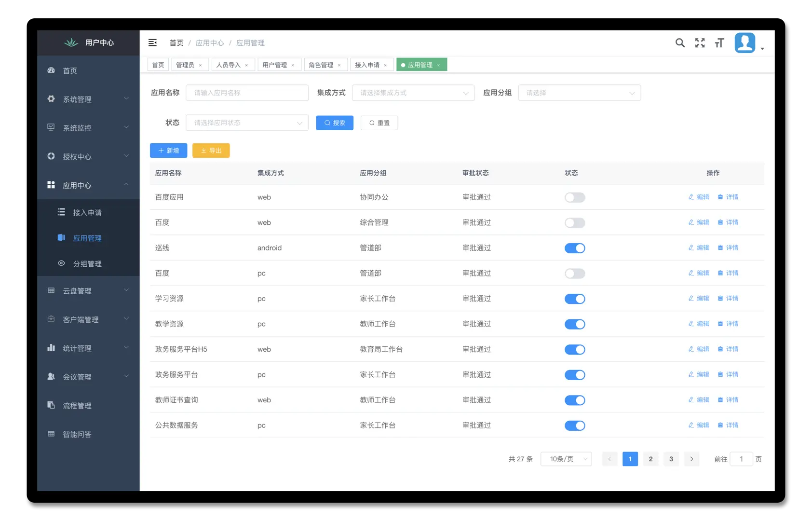Screen dimensions: 812x521
Task: Disable the status switch for 巡线
Action: (x=575, y=248)
